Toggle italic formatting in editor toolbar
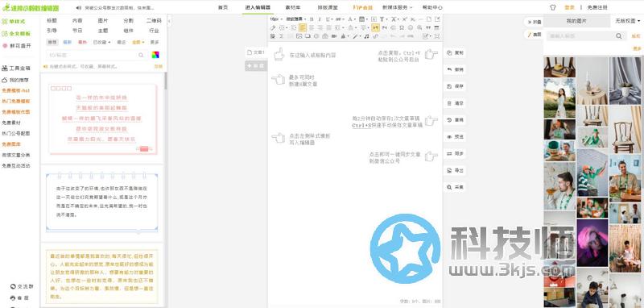Image resolution: width=644 pixels, height=308 pixels. click(x=320, y=19)
